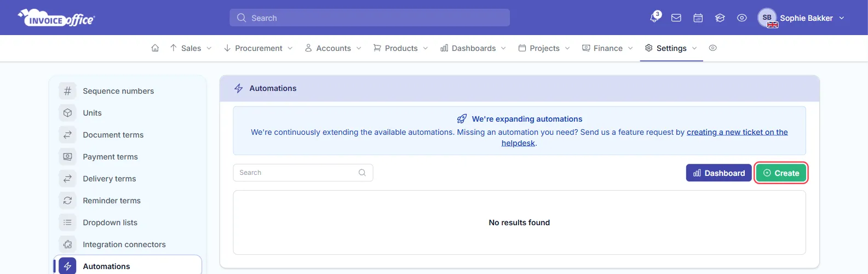Focus the global Search bar
Screen dimensions: 868x274
tap(370, 18)
